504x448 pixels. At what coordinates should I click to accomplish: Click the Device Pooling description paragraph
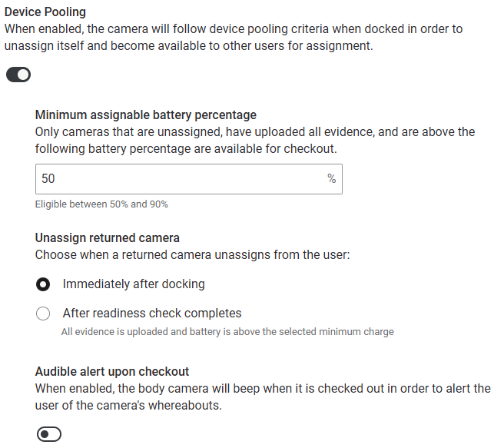coord(234,38)
